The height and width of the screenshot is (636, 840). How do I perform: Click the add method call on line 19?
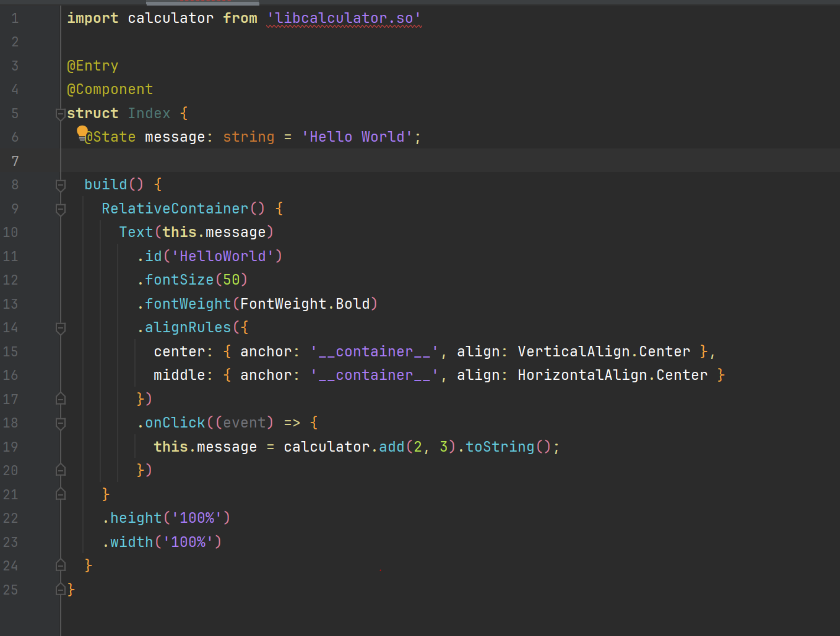pyautogui.click(x=392, y=447)
